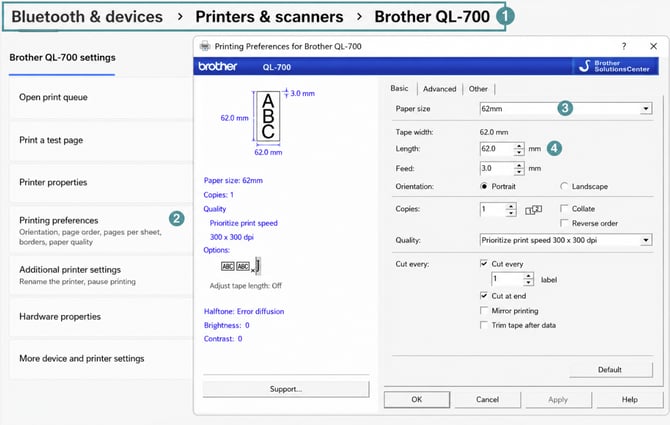Click 'Adjust tape length: Off' text
The width and height of the screenshot is (670, 425).
tap(246, 286)
